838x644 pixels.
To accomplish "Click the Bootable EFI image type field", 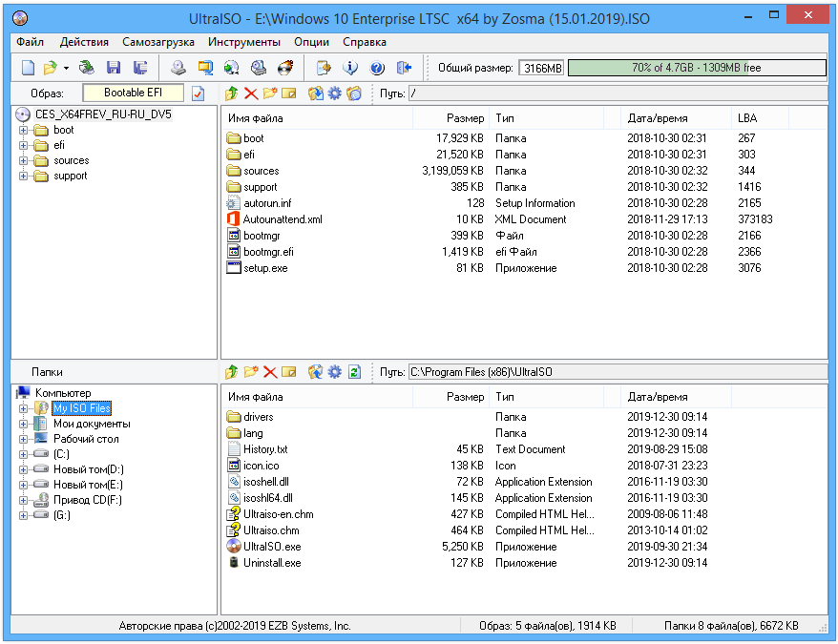I will pyautogui.click(x=133, y=93).
